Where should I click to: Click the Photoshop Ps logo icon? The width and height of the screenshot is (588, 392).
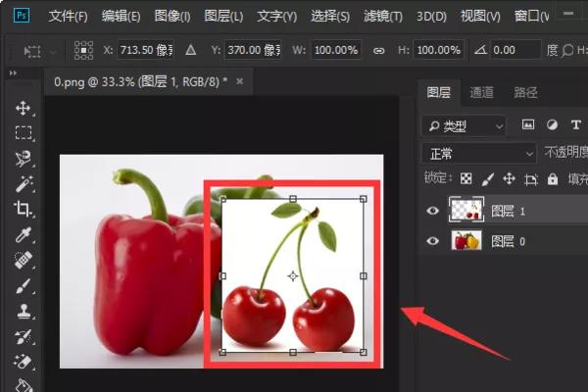(x=22, y=16)
